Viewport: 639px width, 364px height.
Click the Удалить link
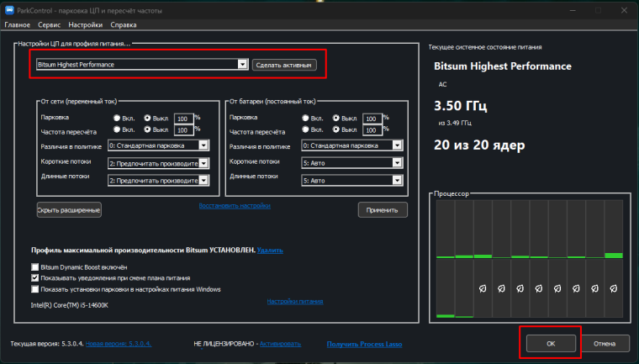270,250
